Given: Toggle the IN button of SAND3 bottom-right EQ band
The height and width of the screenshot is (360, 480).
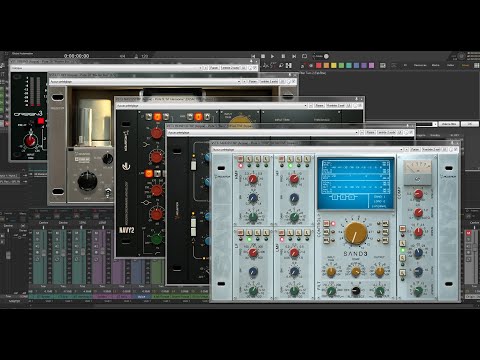Looking at the screenshot, I should point(282,232).
